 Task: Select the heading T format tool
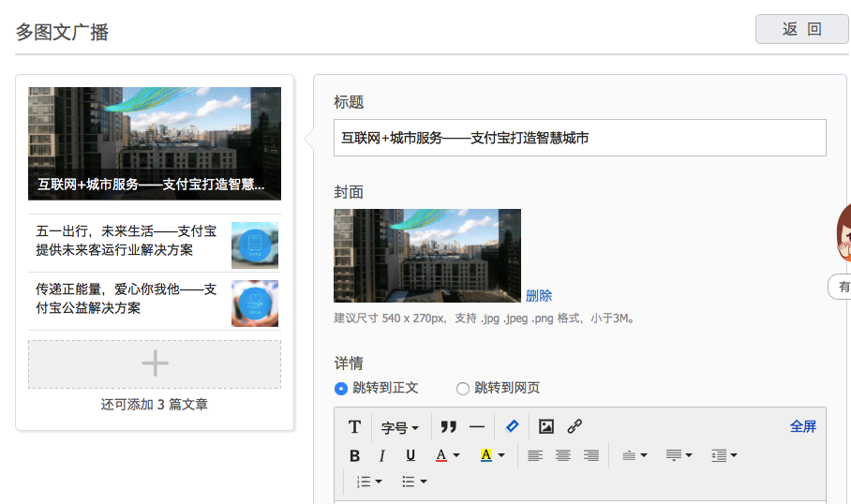(354, 427)
